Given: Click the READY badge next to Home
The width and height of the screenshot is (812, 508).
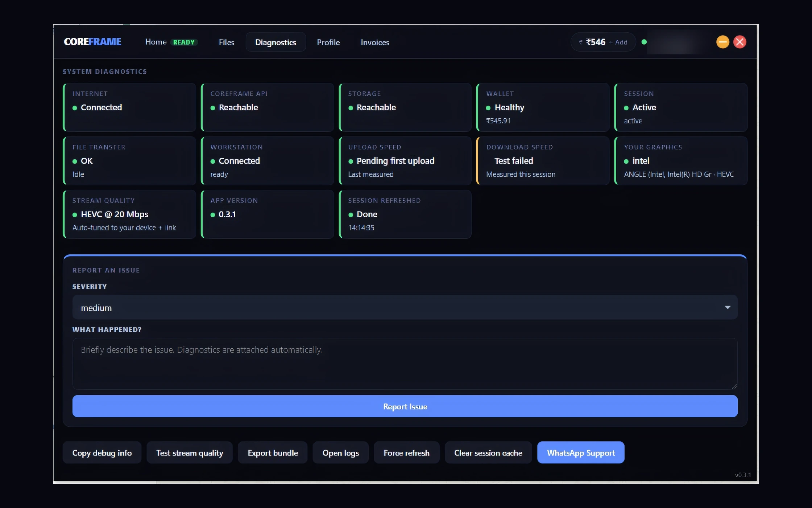Looking at the screenshot, I should click(x=184, y=42).
